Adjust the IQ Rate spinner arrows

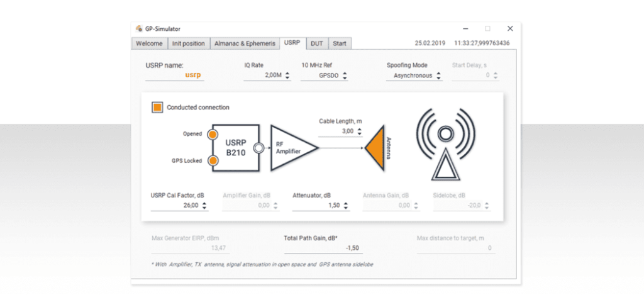pyautogui.click(x=287, y=75)
